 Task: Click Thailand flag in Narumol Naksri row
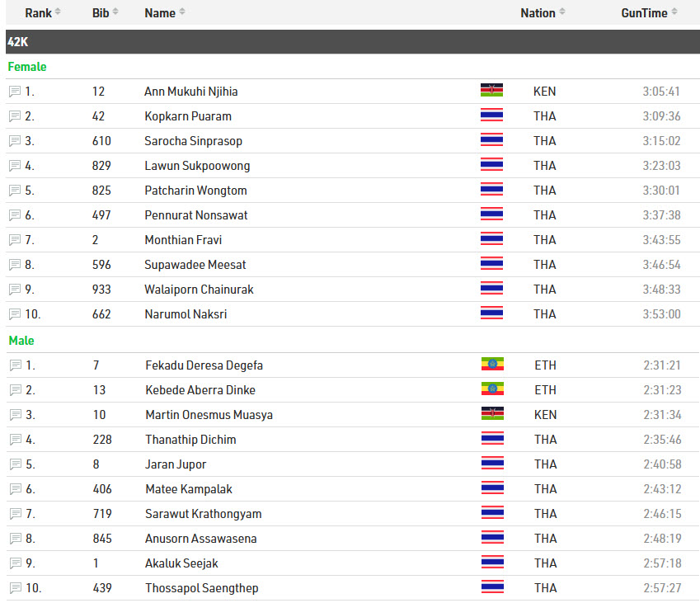(491, 313)
